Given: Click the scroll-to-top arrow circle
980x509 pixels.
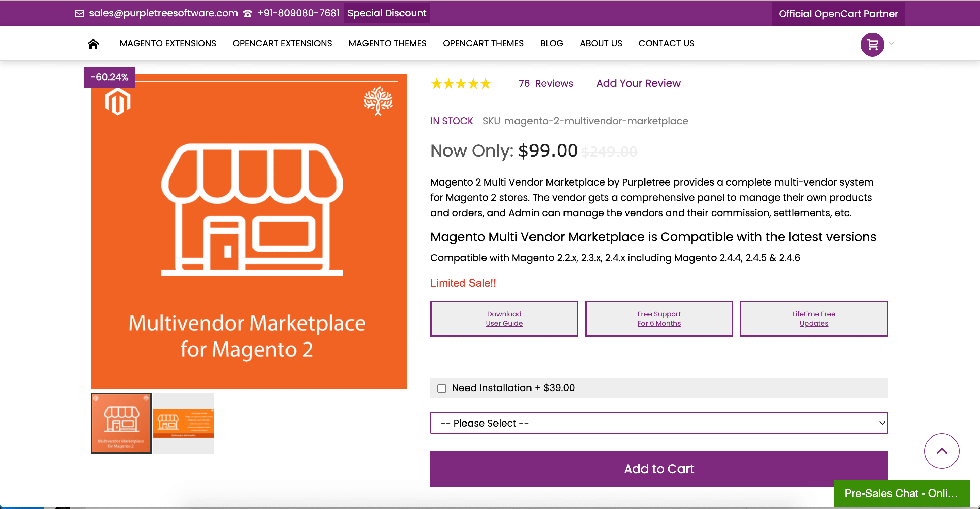Looking at the screenshot, I should point(941,451).
